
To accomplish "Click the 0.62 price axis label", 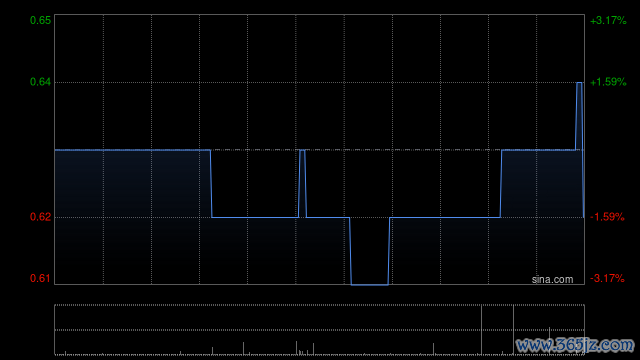I will coord(40,217).
